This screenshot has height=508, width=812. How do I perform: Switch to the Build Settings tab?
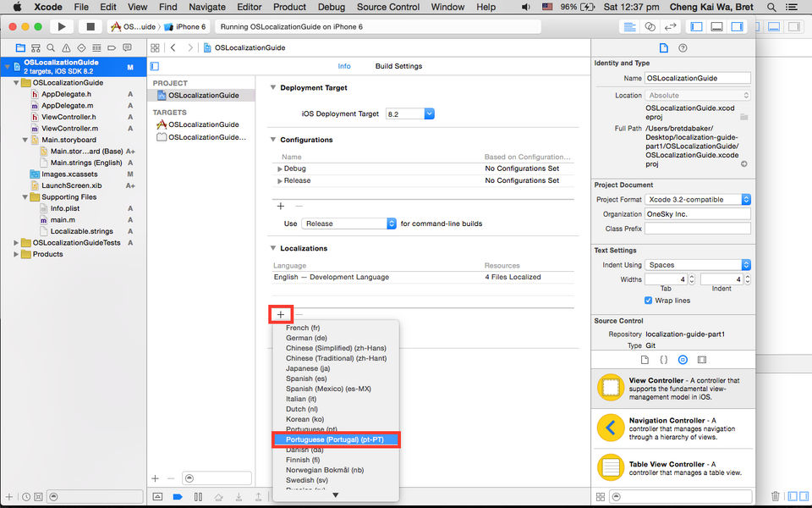[x=398, y=66]
